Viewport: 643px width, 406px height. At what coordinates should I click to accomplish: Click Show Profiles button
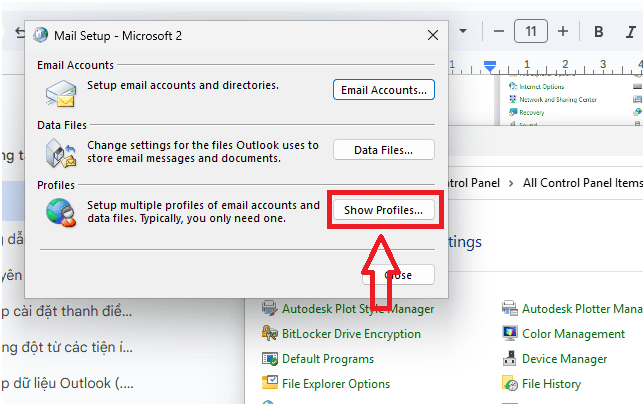click(383, 210)
